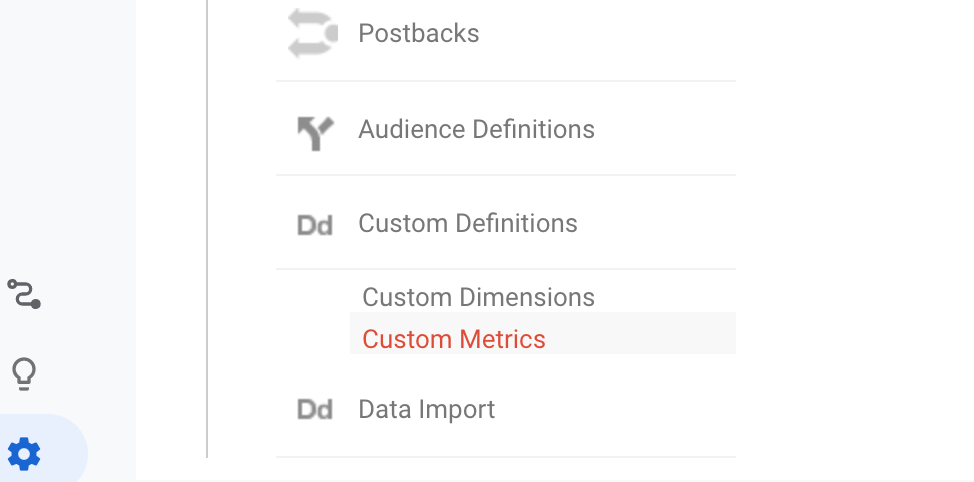The width and height of the screenshot is (974, 482).
Task: Click the Dd icon beside Data Import
Action: [315, 409]
